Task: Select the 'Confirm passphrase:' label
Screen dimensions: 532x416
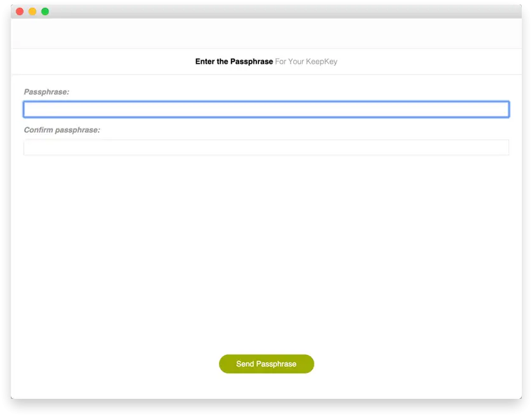Action: (x=62, y=130)
